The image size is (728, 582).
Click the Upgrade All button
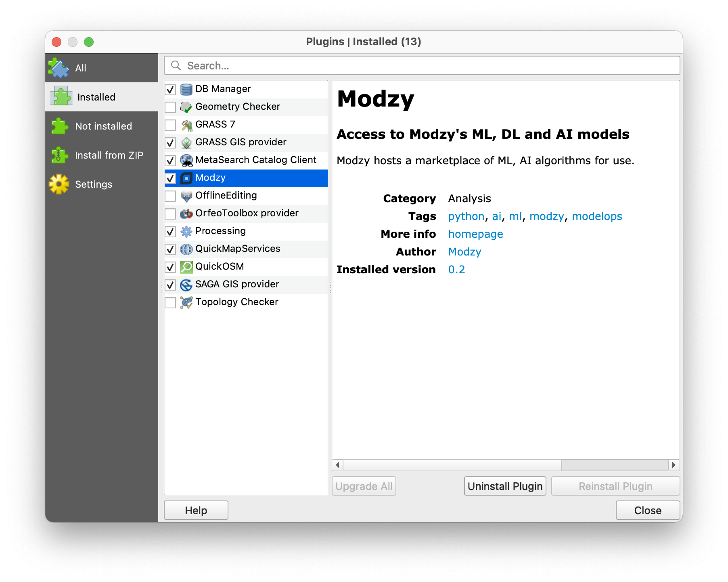click(x=364, y=486)
